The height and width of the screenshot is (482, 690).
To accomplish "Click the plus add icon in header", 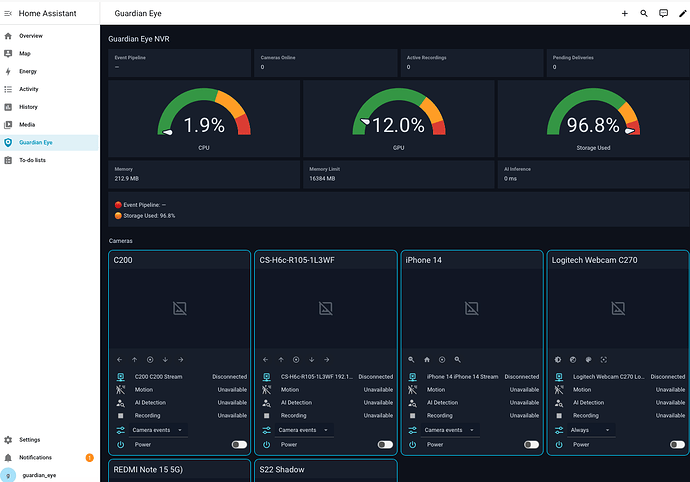I will [x=624, y=14].
